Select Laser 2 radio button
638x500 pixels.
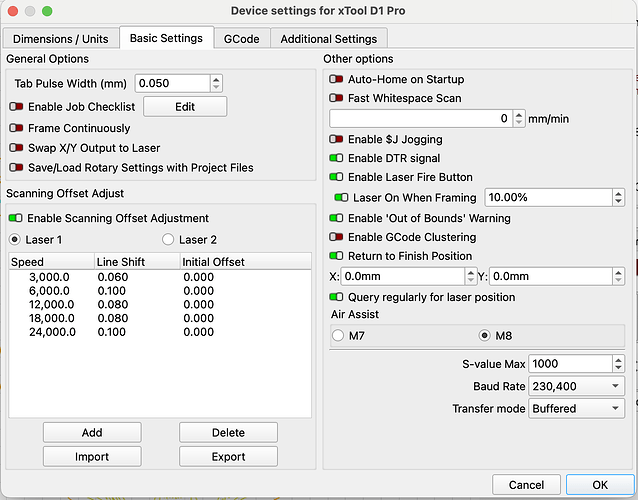pyautogui.click(x=168, y=239)
